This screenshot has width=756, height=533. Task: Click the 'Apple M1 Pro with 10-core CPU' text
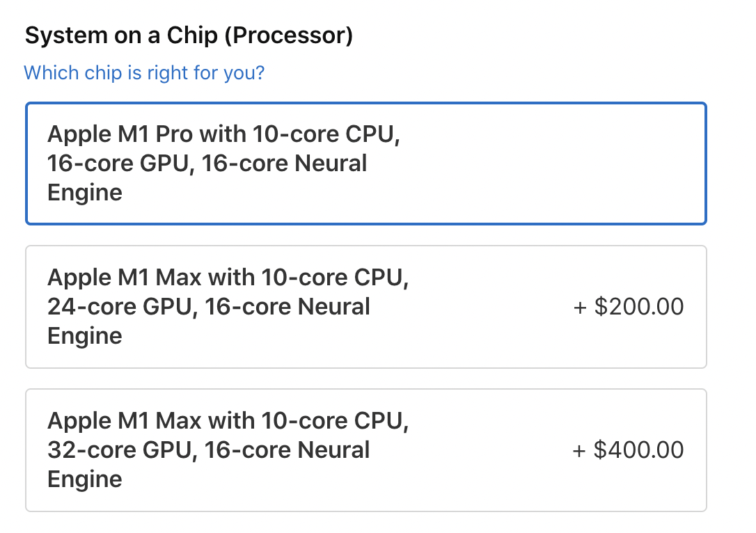223,134
